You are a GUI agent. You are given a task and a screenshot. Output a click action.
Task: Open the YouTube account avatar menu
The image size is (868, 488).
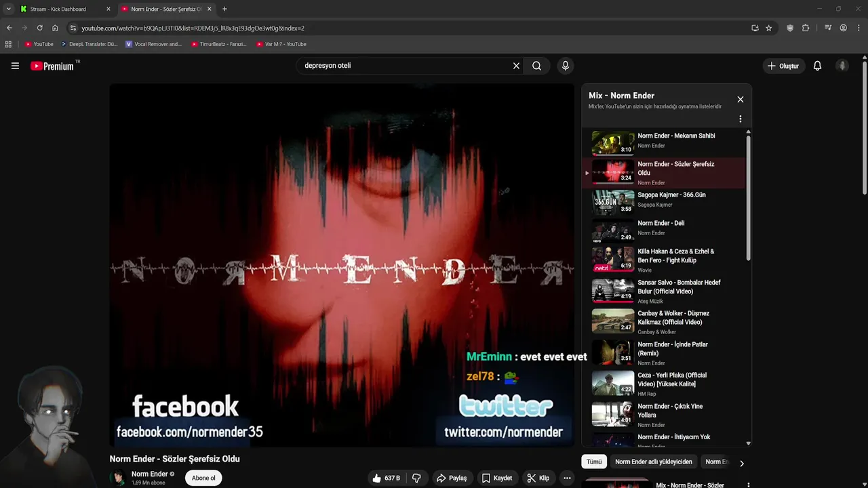tap(842, 66)
